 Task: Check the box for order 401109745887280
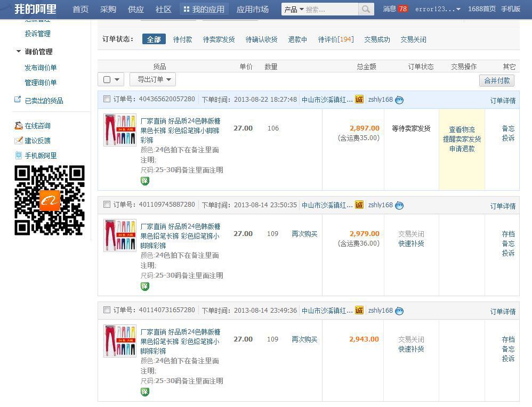(x=107, y=205)
